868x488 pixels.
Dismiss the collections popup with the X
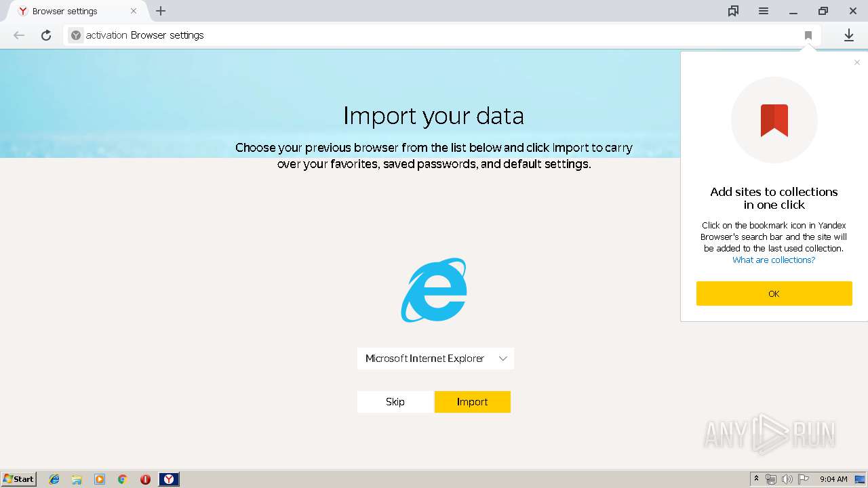click(857, 62)
